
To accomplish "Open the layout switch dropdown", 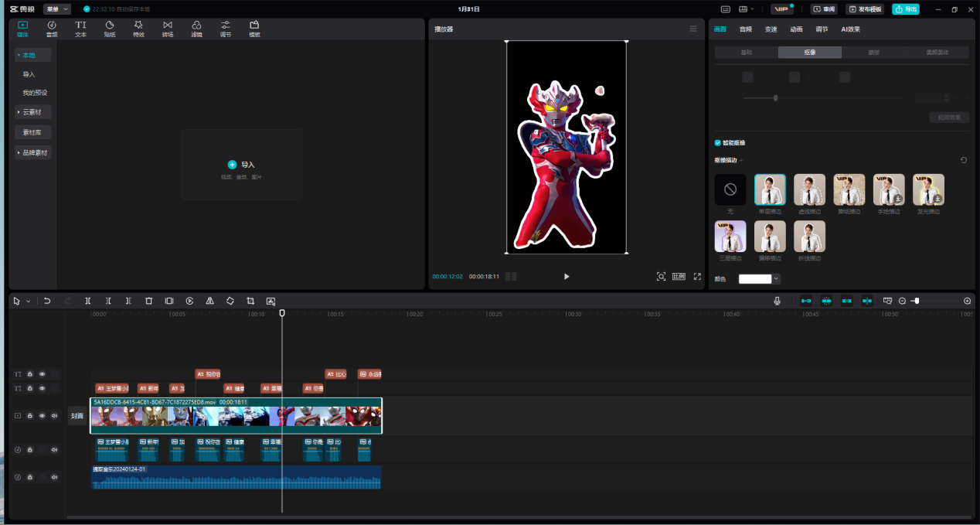I will tap(747, 9).
